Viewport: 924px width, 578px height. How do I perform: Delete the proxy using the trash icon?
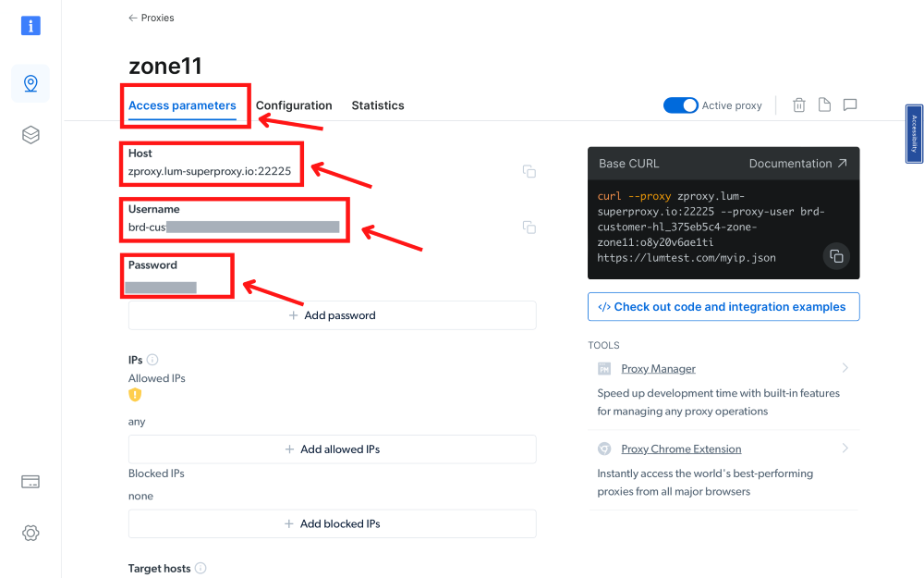(798, 105)
